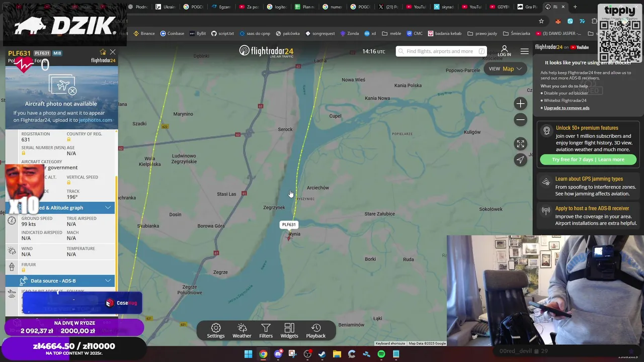Open the Zonda bookmark
Screen dimensions: 644x362
349,34
